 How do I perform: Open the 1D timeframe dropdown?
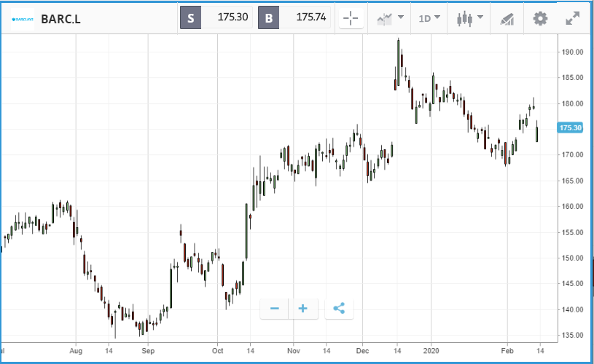pyautogui.click(x=429, y=18)
